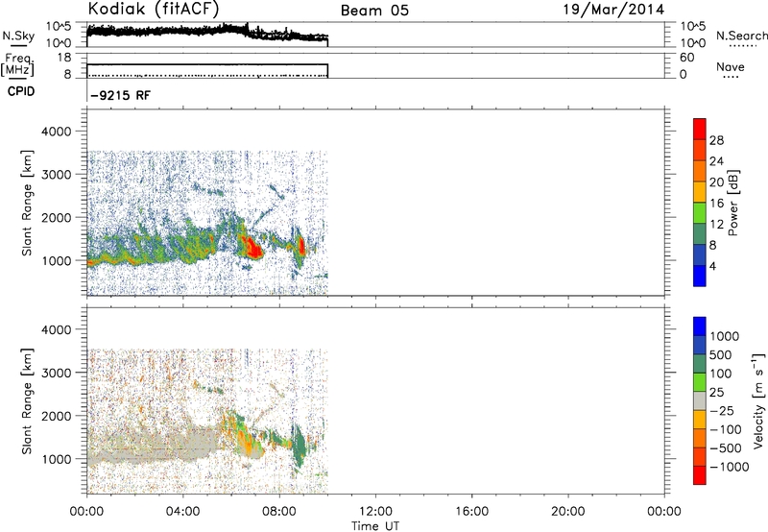The width and height of the screenshot is (768, 532).
Task: Select the 3000 tick of the power panel
Action: [x=57, y=175]
